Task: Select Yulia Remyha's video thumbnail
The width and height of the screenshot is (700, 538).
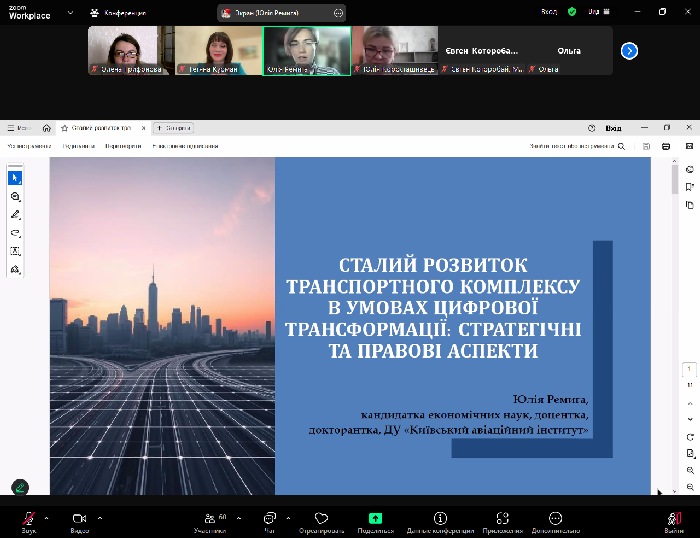Action: tap(306, 50)
